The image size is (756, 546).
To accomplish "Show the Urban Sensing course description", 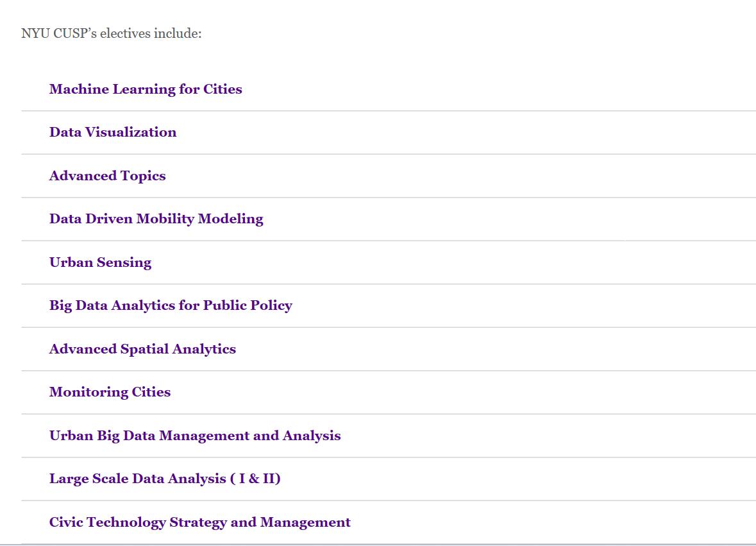I will pos(100,262).
